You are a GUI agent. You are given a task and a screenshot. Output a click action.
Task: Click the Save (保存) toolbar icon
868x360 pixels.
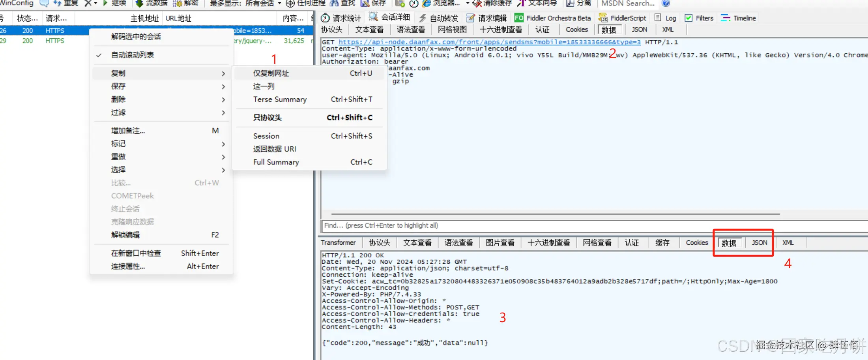point(365,3)
